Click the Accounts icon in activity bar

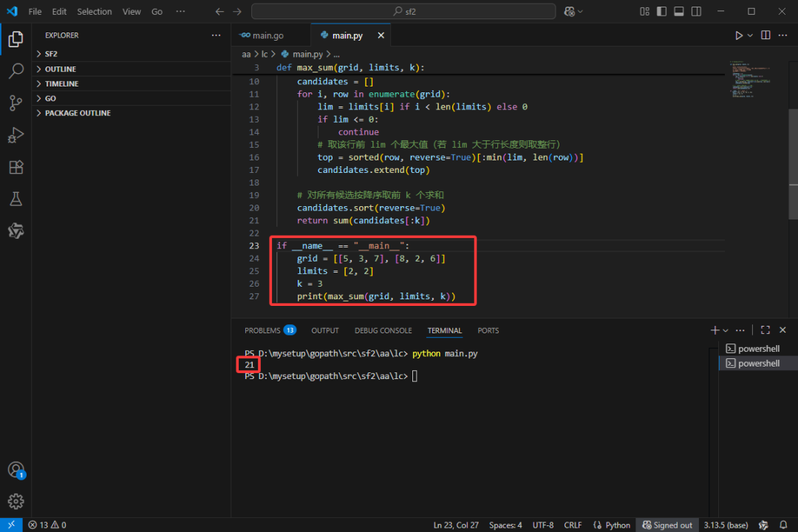[16, 470]
